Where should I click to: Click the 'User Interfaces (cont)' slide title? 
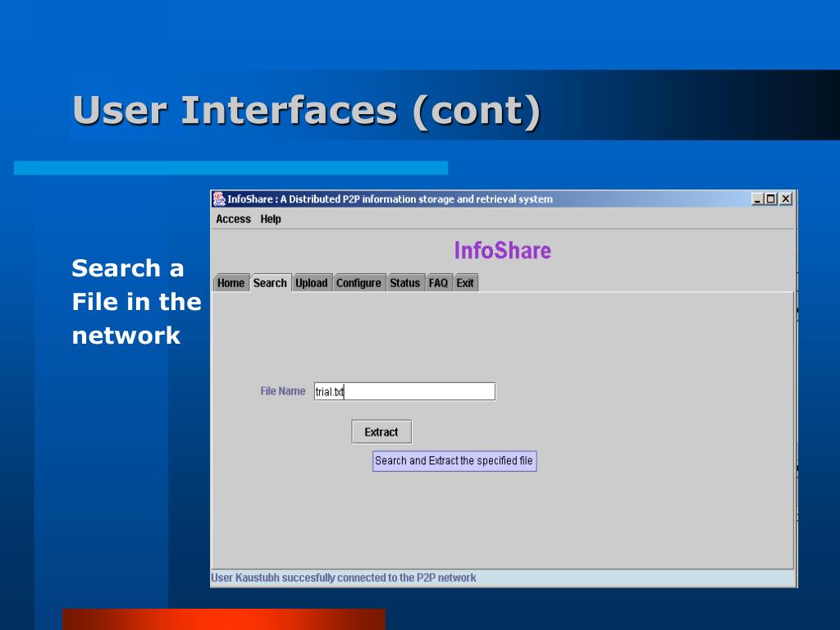pyautogui.click(x=307, y=111)
